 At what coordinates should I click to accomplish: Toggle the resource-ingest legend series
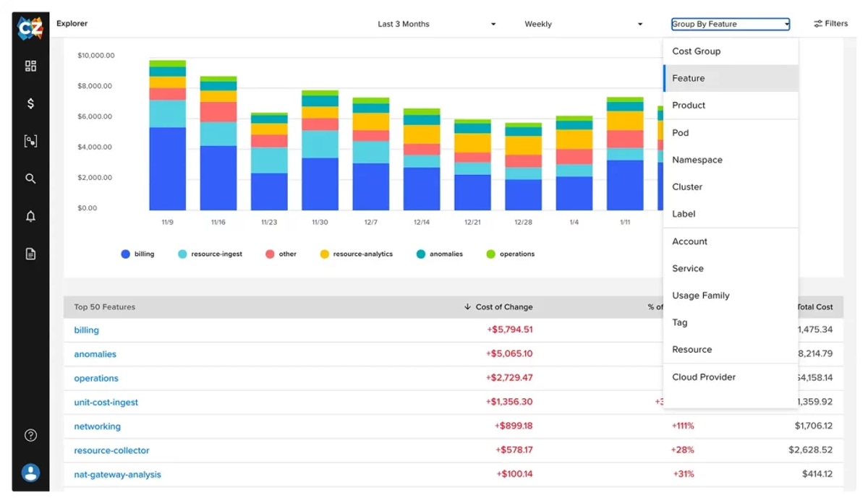(210, 254)
